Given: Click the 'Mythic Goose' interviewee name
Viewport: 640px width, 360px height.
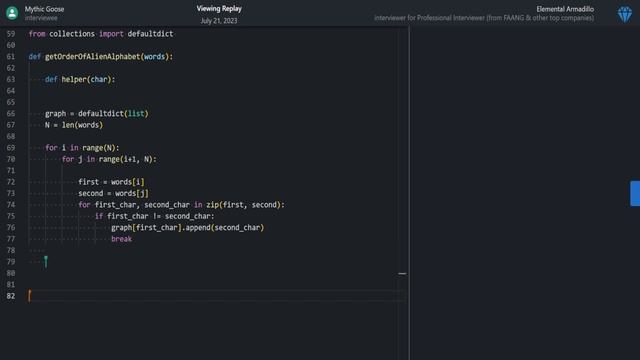Looking at the screenshot, I should 44,9.
